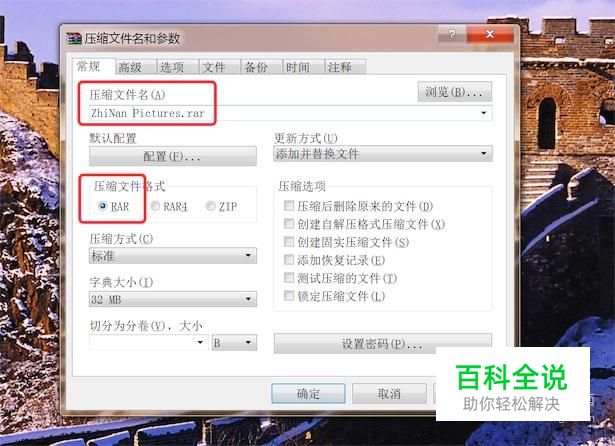Enable 添加恢复记录 checkbox
The width and height of the screenshot is (615, 446).
click(x=289, y=260)
